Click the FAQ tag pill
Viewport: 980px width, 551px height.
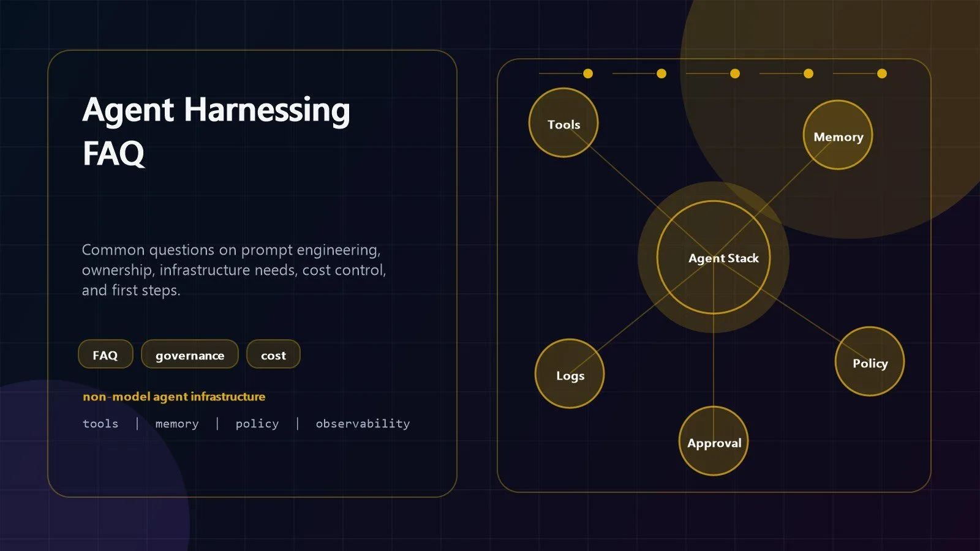point(105,354)
